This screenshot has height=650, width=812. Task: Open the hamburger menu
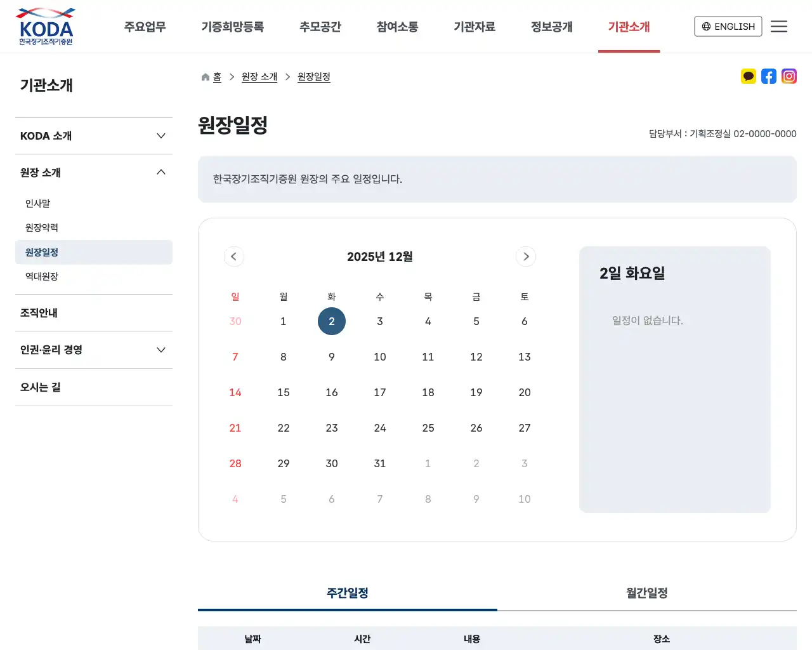pyautogui.click(x=779, y=26)
